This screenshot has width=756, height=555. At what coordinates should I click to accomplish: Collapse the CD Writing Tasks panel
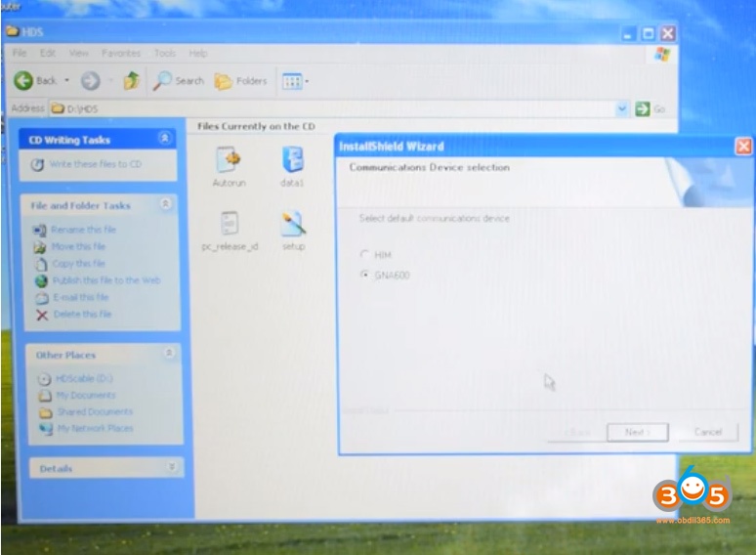pos(165,139)
